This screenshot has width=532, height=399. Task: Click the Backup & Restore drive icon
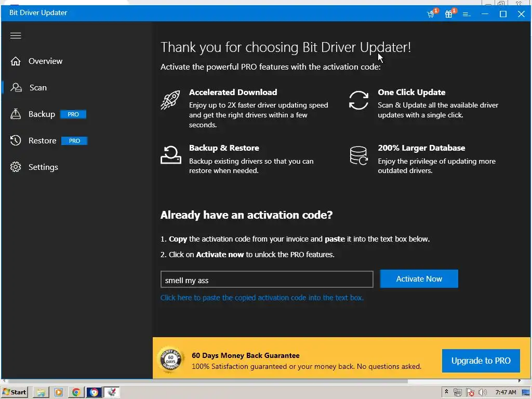pyautogui.click(x=170, y=155)
